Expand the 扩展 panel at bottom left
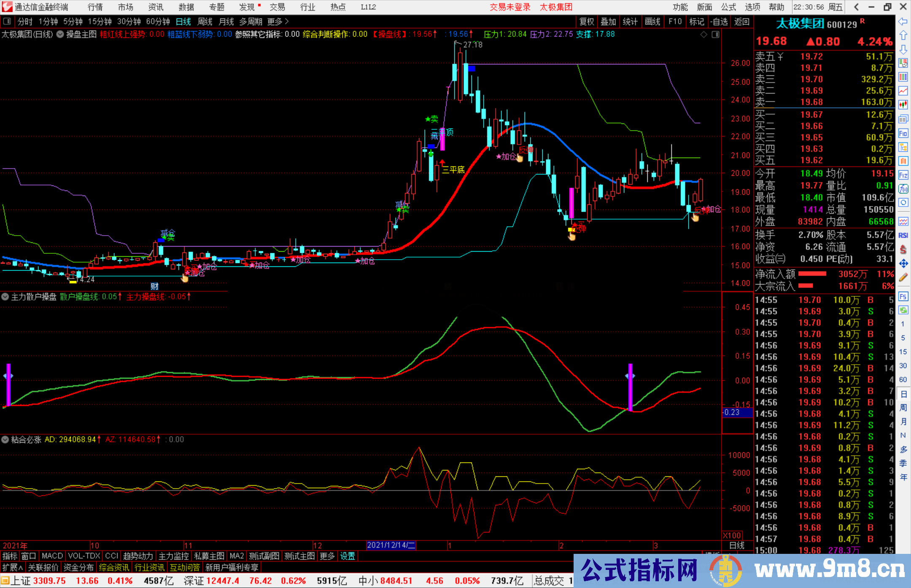 (12, 567)
